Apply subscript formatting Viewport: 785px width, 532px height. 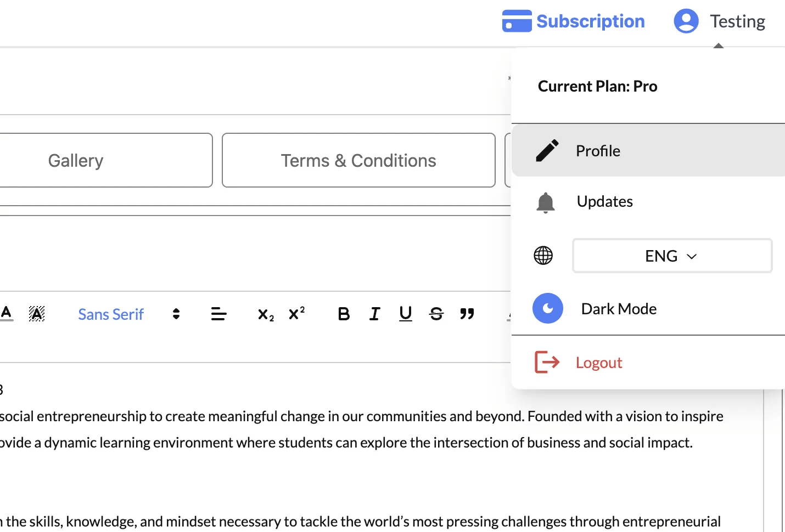click(266, 314)
